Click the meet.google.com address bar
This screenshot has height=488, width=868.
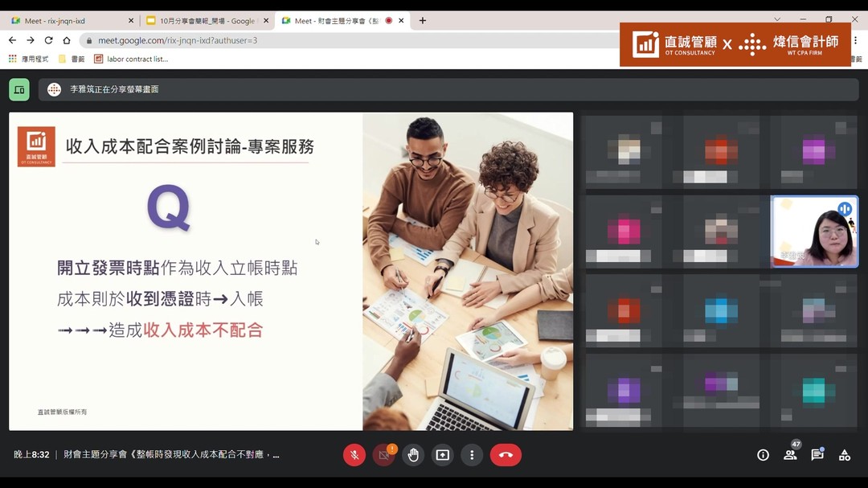321,40
